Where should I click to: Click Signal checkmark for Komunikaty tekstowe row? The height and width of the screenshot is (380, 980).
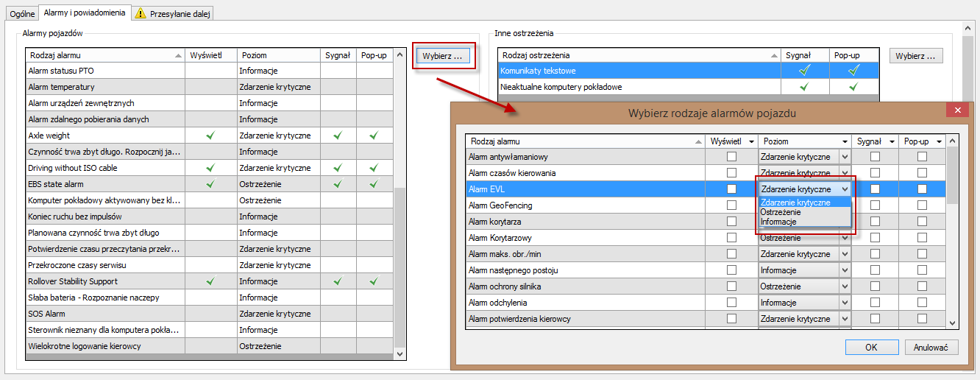[805, 71]
